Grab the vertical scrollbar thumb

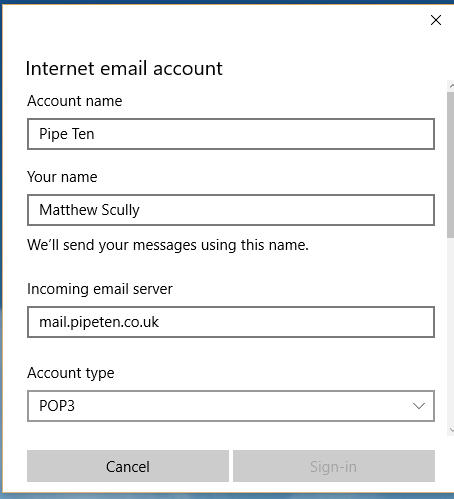point(451,165)
